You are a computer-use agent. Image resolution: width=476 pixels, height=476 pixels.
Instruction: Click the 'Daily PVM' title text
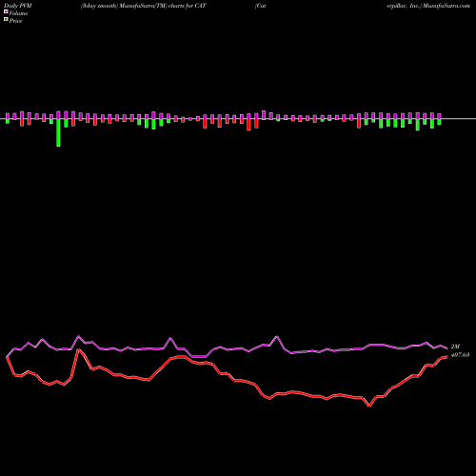pos(18,6)
